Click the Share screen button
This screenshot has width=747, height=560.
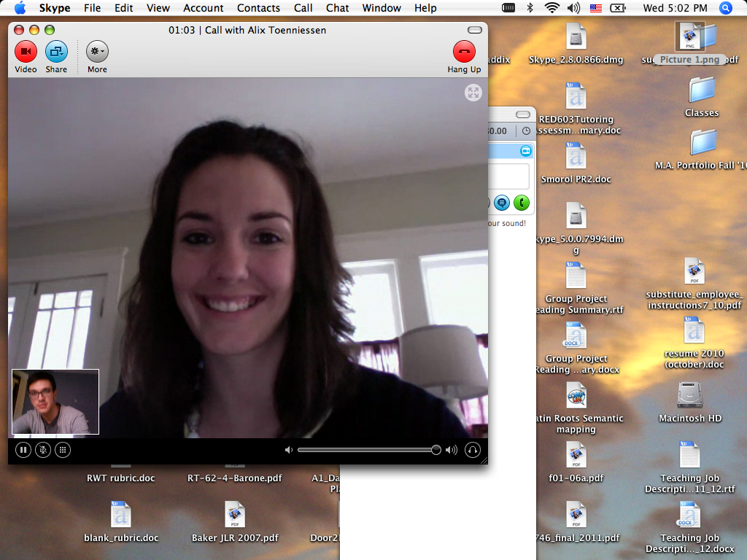56,52
